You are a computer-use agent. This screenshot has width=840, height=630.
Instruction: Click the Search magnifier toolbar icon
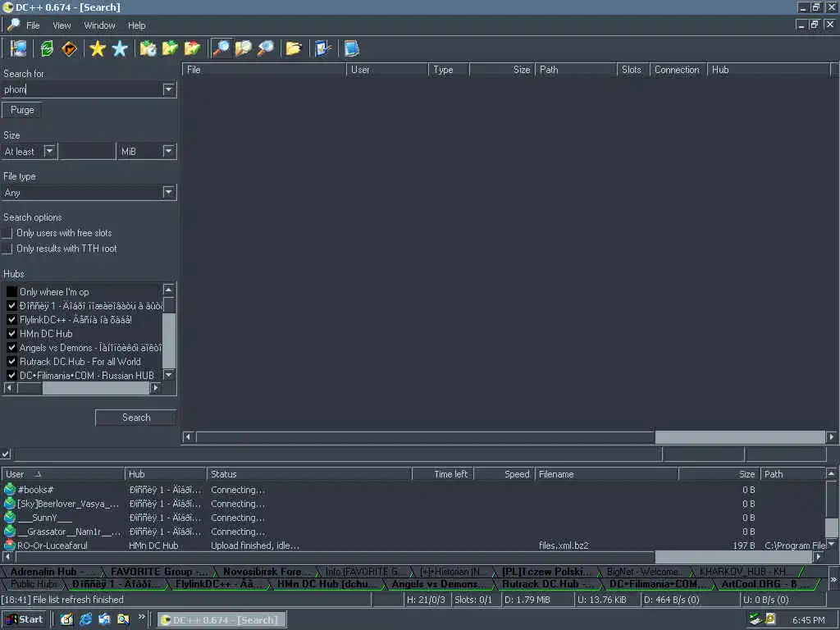coord(221,48)
